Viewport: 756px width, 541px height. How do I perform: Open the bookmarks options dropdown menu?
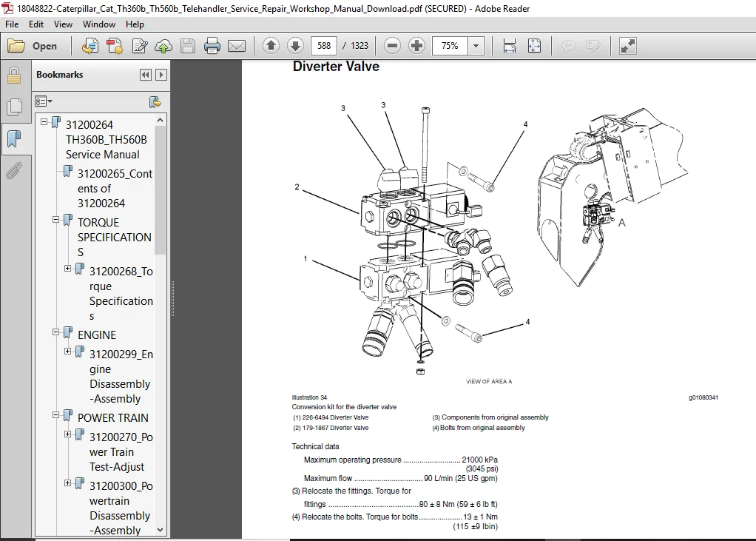click(44, 101)
